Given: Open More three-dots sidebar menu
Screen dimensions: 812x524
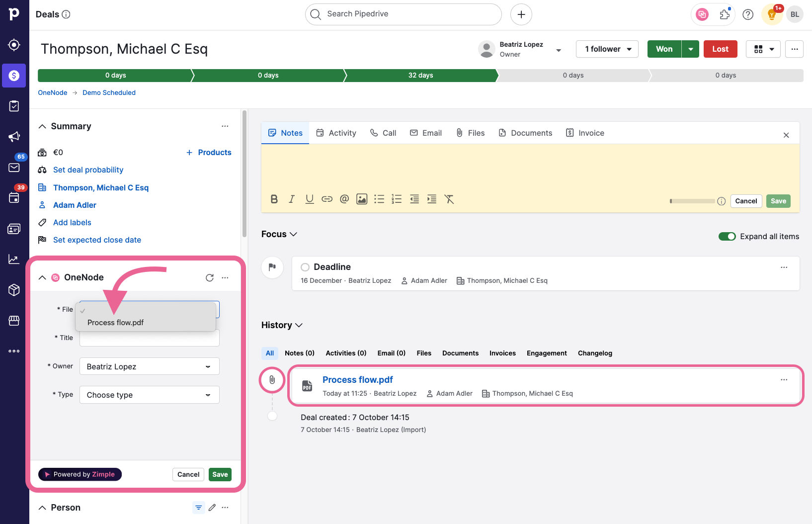Looking at the screenshot, I should (14, 351).
